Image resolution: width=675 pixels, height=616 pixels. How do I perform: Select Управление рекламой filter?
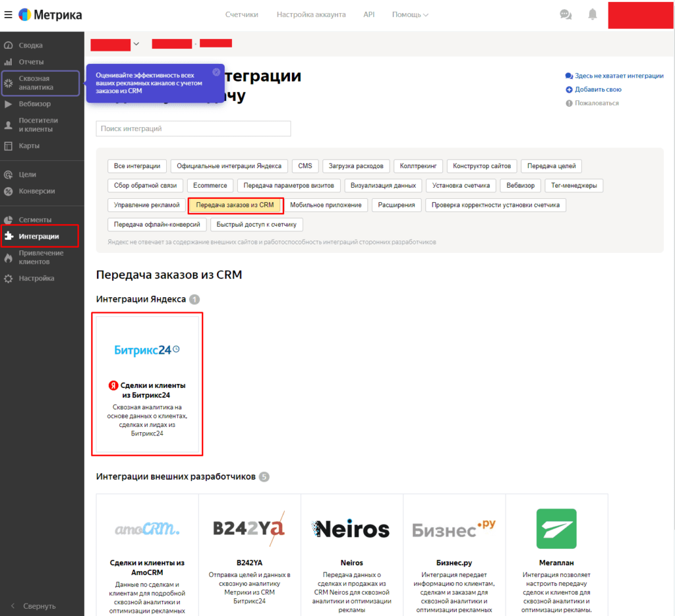[x=146, y=205]
